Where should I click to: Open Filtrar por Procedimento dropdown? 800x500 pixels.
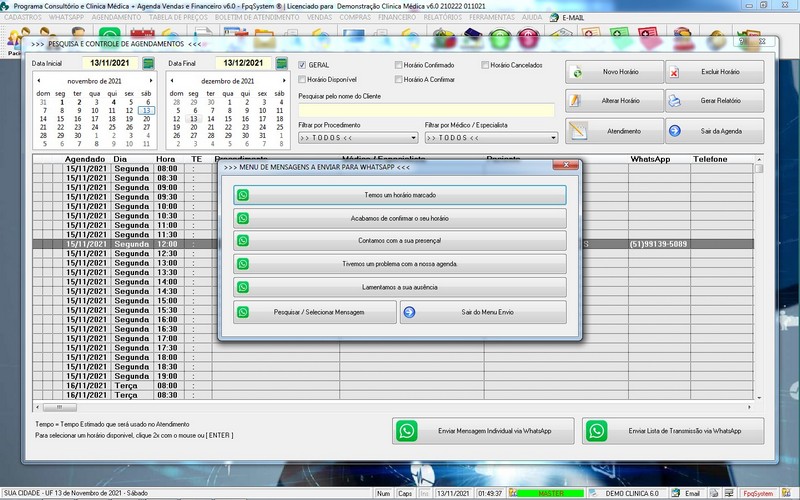pos(358,138)
